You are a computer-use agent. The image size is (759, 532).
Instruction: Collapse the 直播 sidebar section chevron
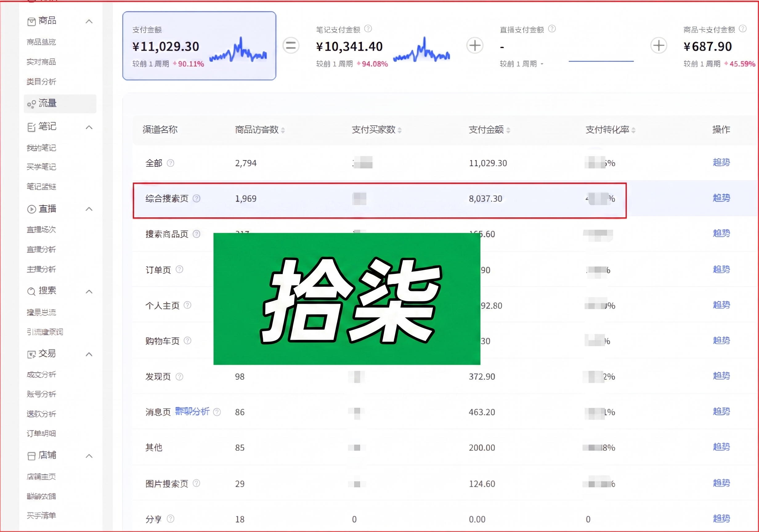point(89,209)
